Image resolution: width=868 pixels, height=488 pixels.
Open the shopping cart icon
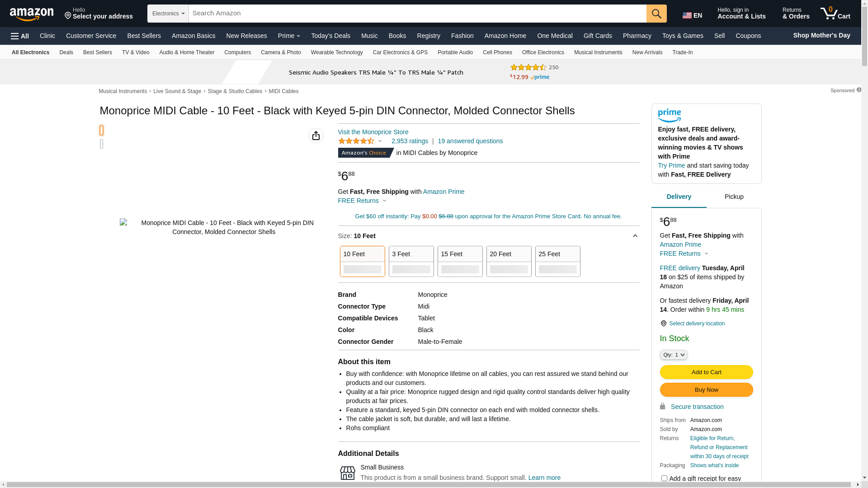(835, 14)
